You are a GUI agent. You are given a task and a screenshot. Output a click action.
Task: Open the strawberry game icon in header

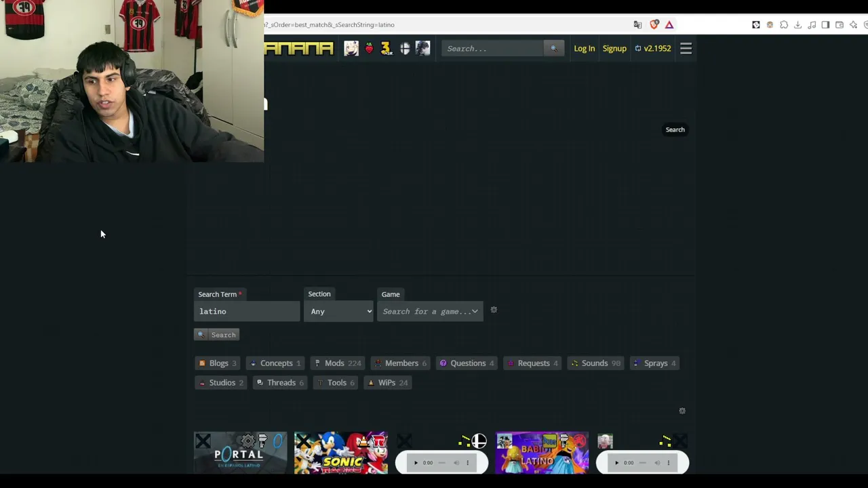[369, 48]
